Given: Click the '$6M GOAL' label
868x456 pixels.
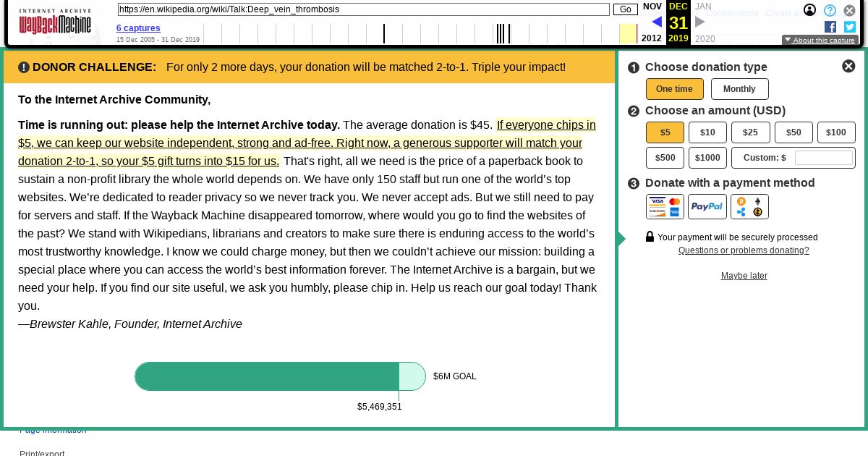Looking at the screenshot, I should (x=455, y=376).
